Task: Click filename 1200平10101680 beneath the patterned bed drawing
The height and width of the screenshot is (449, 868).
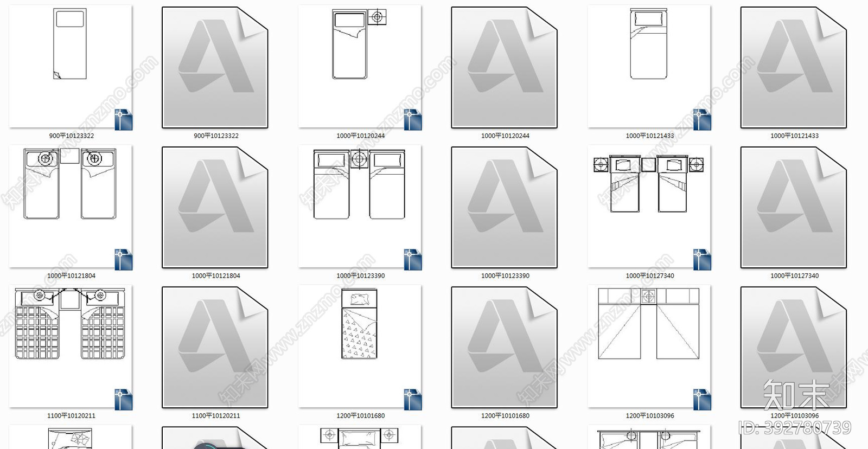Action: [361, 415]
